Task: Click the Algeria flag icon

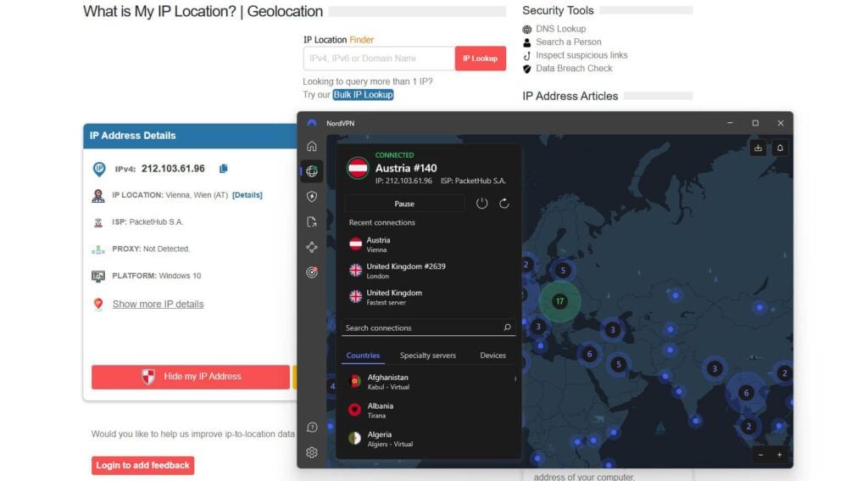Action: [355, 439]
